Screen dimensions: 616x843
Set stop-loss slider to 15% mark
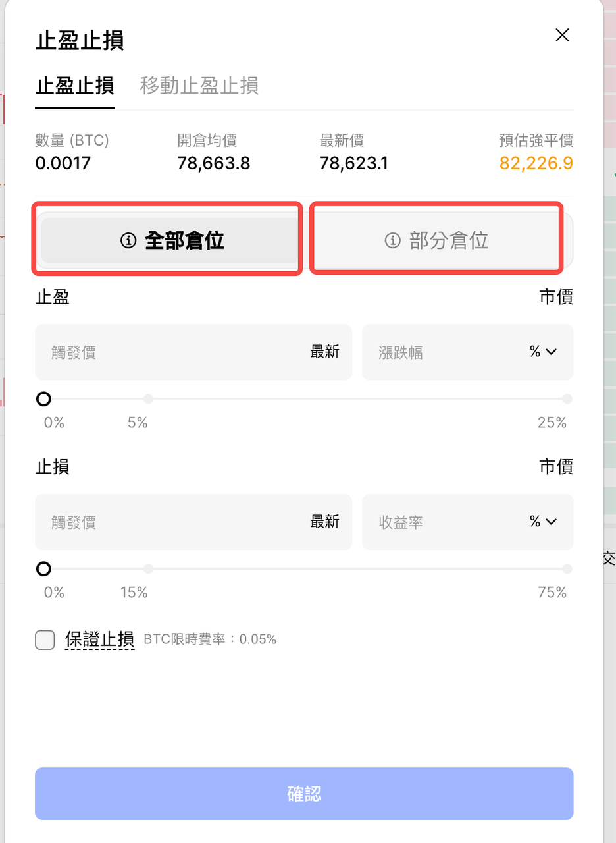[x=148, y=569]
